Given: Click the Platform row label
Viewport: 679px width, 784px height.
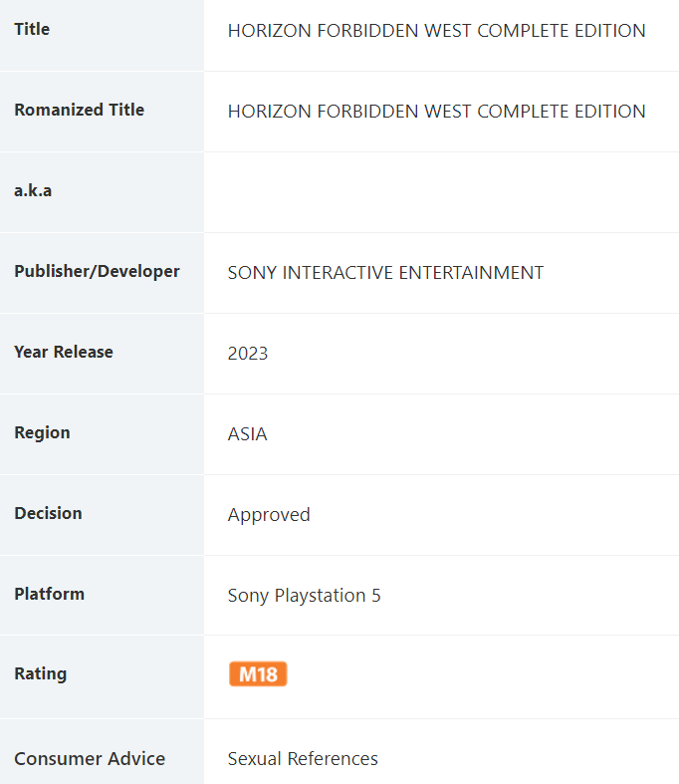Looking at the screenshot, I should (49, 594).
